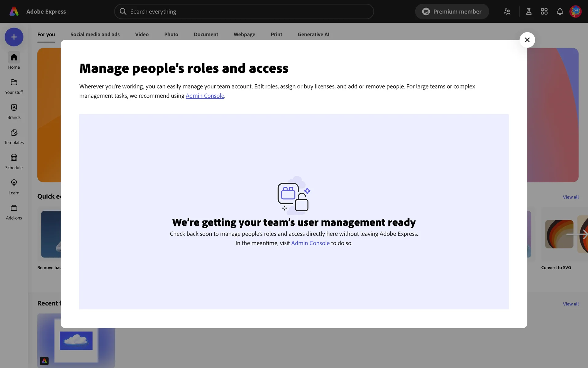Switch to Social media and ads tab
Screen dimensions: 588x368
click(x=95, y=34)
